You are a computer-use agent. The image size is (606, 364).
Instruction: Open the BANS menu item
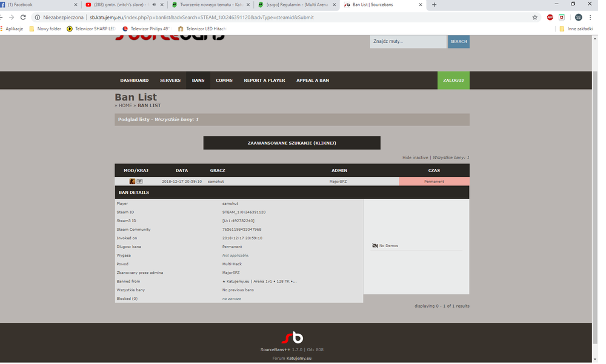click(198, 81)
